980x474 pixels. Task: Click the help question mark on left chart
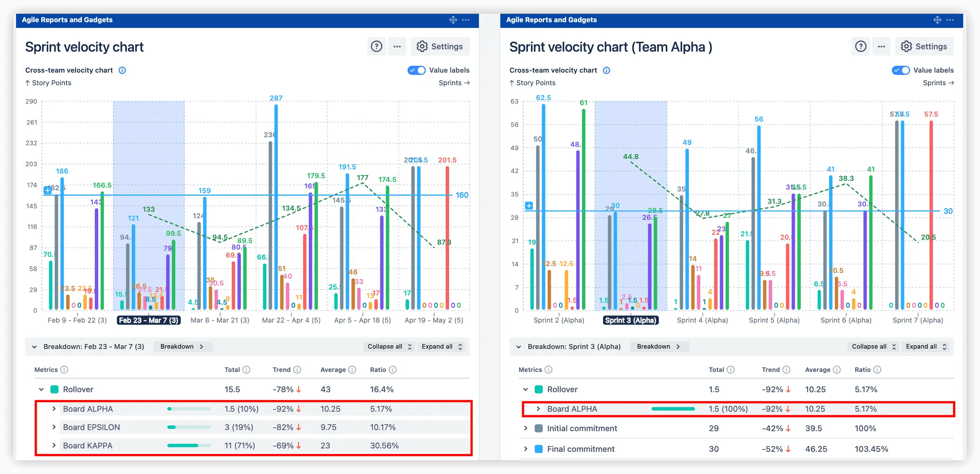tap(377, 46)
